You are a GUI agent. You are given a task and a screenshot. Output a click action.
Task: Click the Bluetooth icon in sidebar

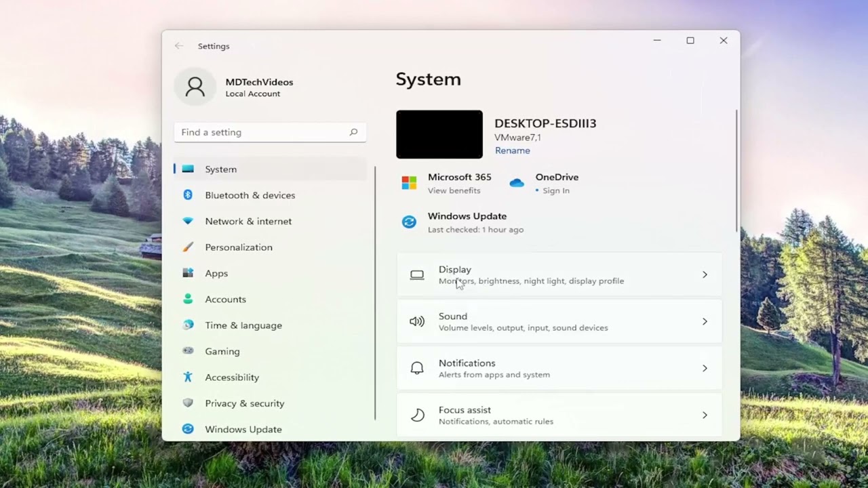pyautogui.click(x=188, y=195)
